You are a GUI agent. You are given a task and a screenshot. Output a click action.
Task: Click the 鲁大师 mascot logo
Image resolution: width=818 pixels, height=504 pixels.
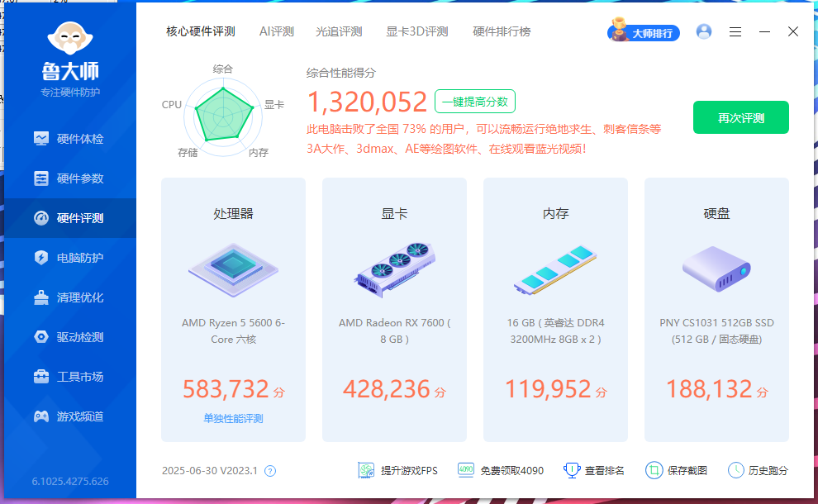pos(70,38)
